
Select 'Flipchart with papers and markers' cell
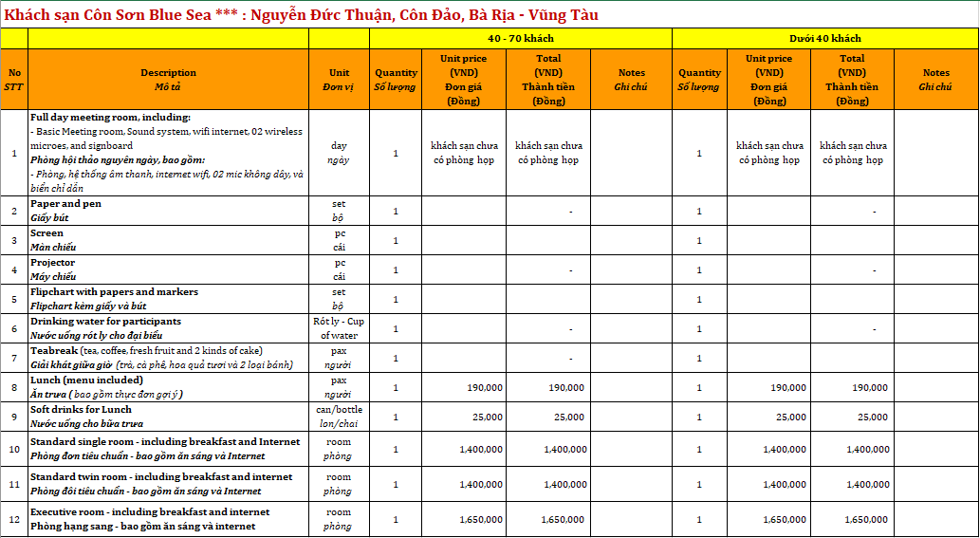pyautogui.click(x=168, y=299)
